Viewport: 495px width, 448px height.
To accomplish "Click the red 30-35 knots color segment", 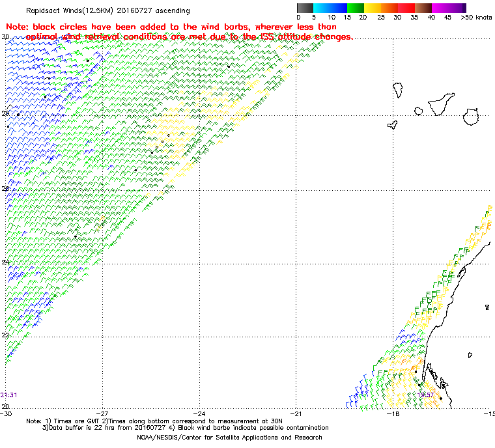I will point(406,8).
